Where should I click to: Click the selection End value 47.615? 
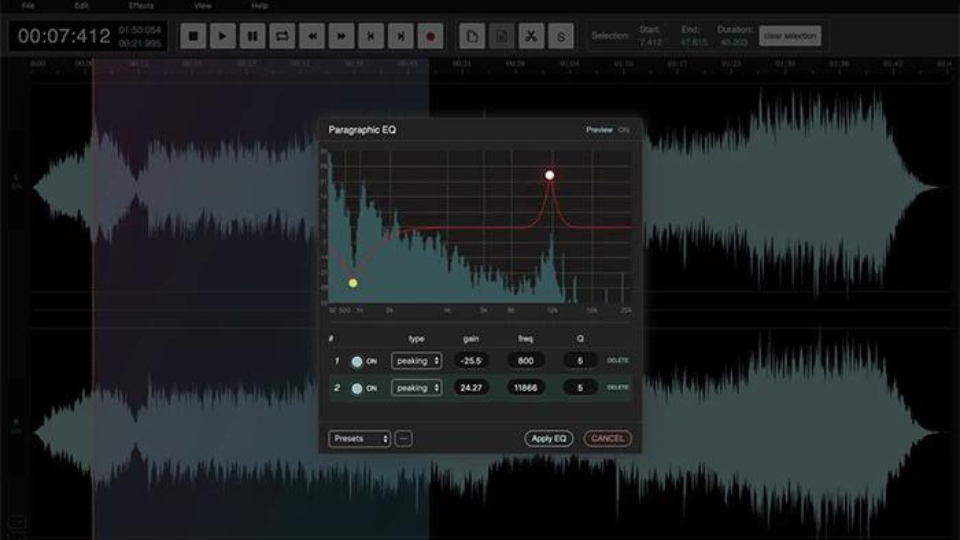click(693, 43)
